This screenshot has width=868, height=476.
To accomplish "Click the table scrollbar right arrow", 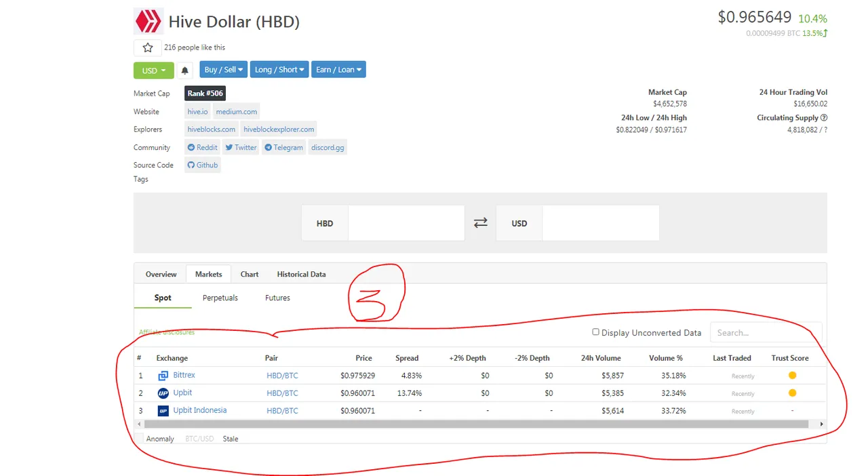I will (822, 424).
